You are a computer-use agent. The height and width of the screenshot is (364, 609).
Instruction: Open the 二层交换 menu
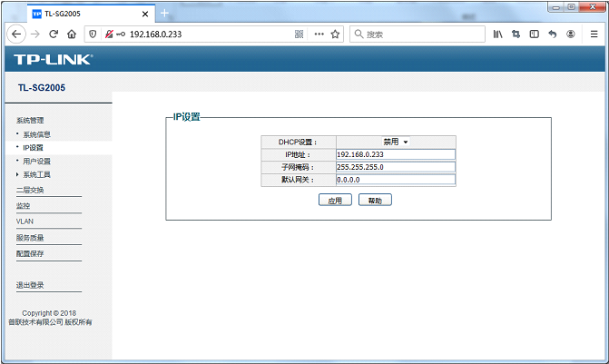(30, 190)
